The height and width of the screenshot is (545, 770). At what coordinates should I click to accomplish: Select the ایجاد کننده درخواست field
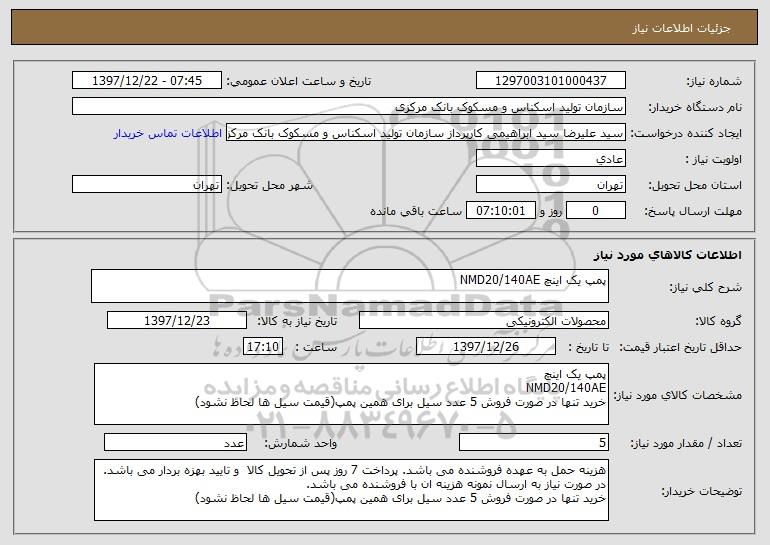click(x=426, y=133)
